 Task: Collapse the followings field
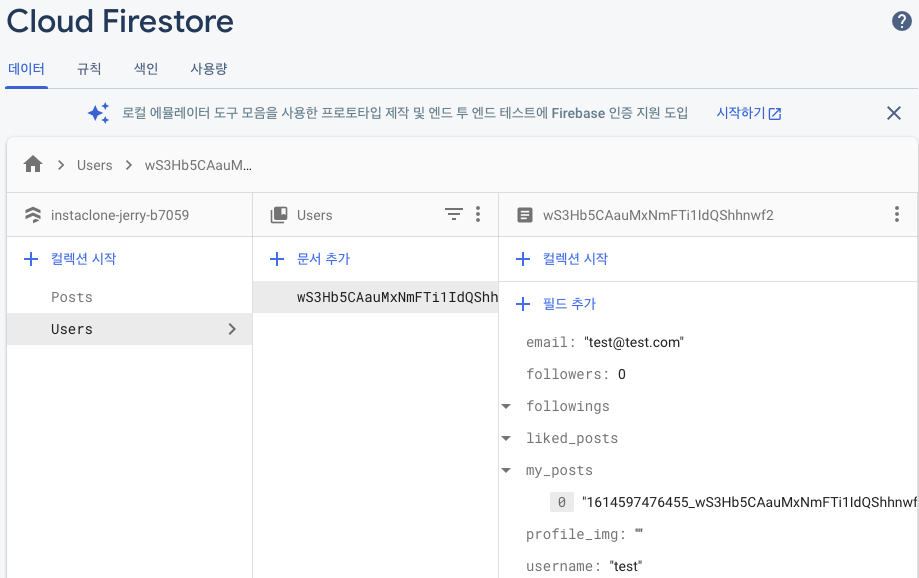pos(506,406)
